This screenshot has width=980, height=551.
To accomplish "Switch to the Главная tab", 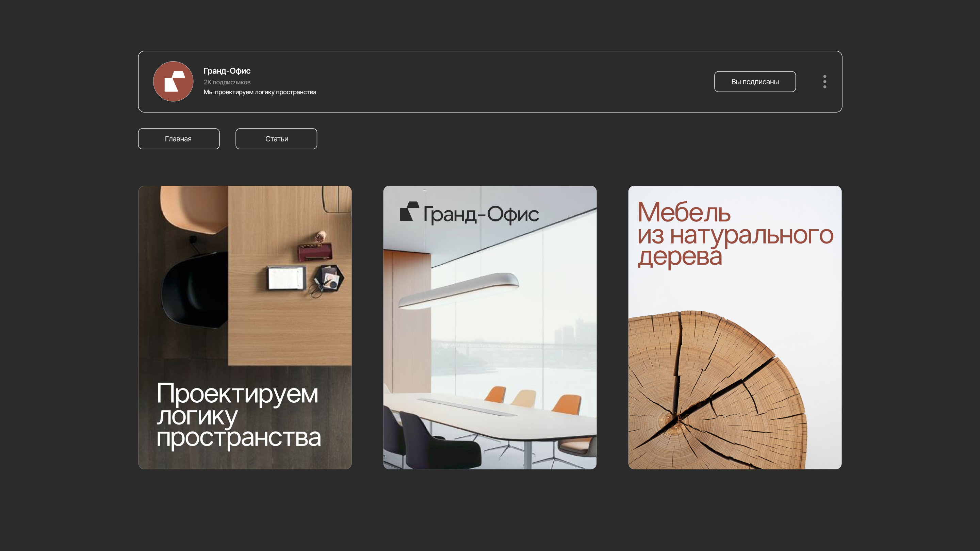I will tap(179, 139).
